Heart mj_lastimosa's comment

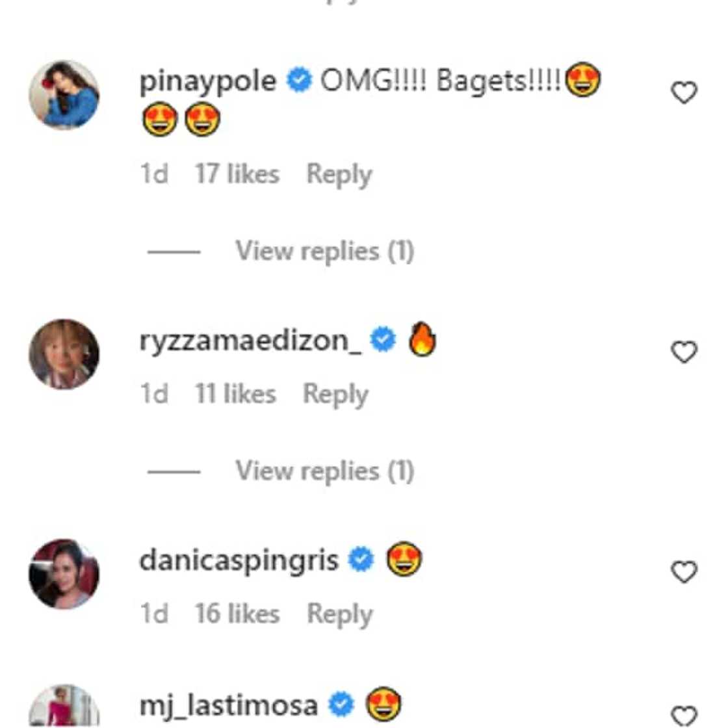click(683, 715)
